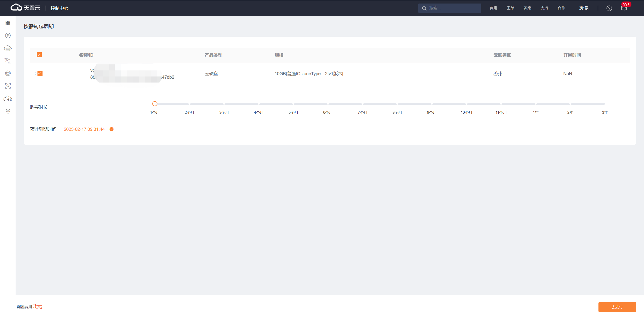Click the 去支付 button
This screenshot has height=315, width=644.
[617, 307]
